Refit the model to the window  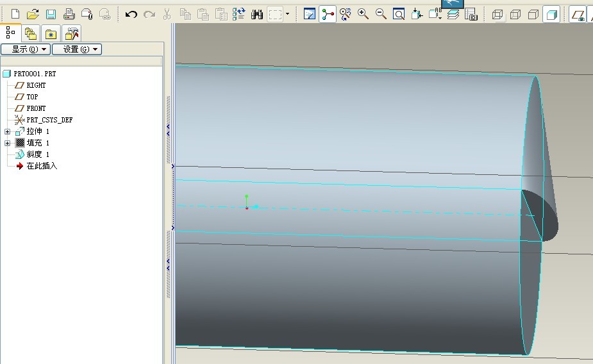(x=399, y=14)
